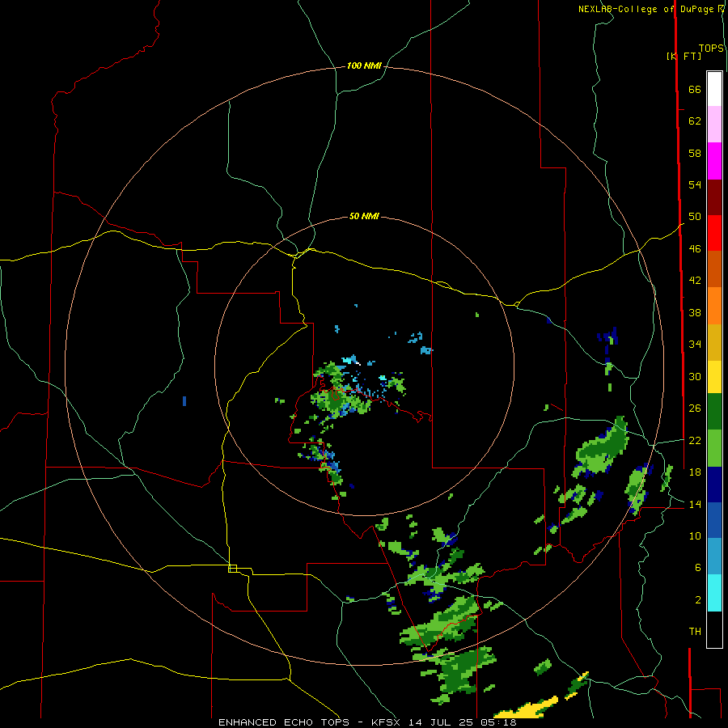Click the black TH threshold swatch
The height and width of the screenshot is (728, 728).
click(x=714, y=629)
